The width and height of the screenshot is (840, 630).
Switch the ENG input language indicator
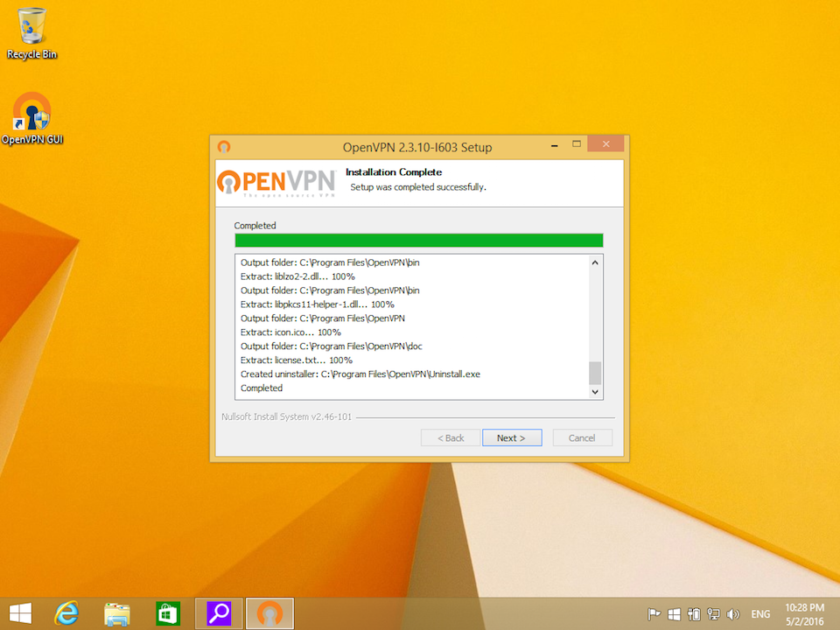pos(760,614)
